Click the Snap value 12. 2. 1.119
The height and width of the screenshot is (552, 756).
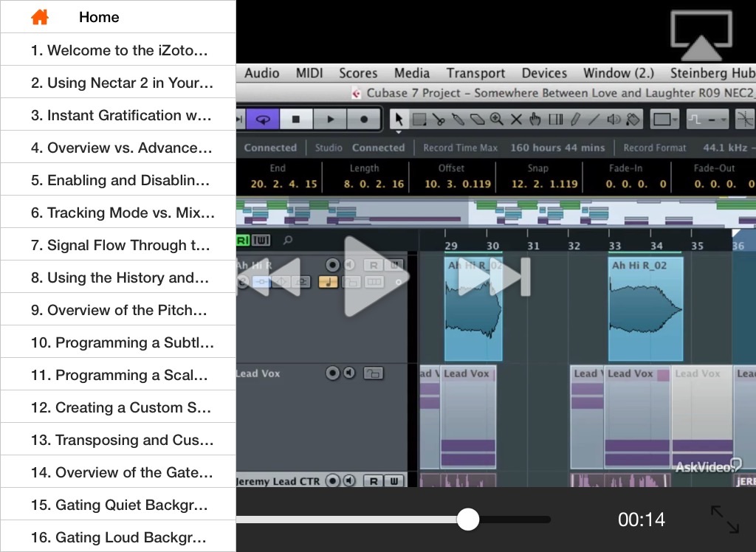click(x=544, y=184)
